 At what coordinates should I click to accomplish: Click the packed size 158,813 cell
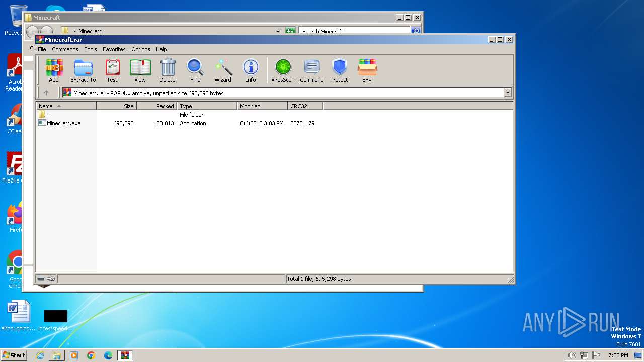164,123
